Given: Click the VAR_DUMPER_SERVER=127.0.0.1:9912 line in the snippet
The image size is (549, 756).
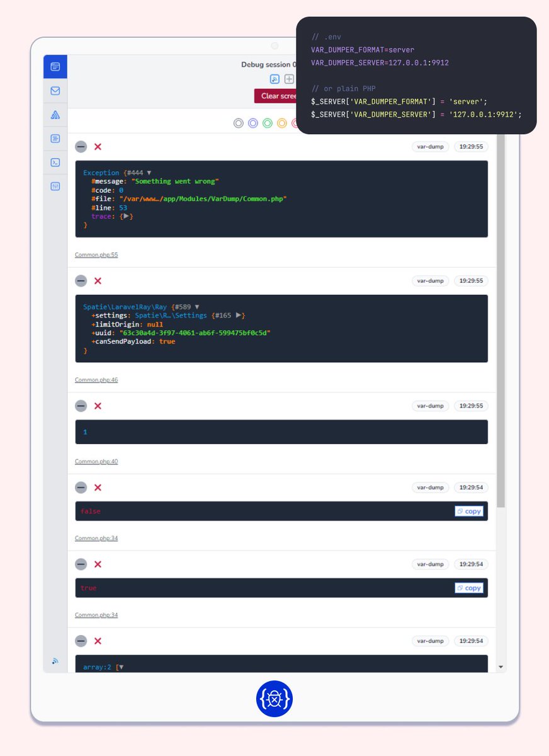Looking at the screenshot, I should click(x=380, y=63).
